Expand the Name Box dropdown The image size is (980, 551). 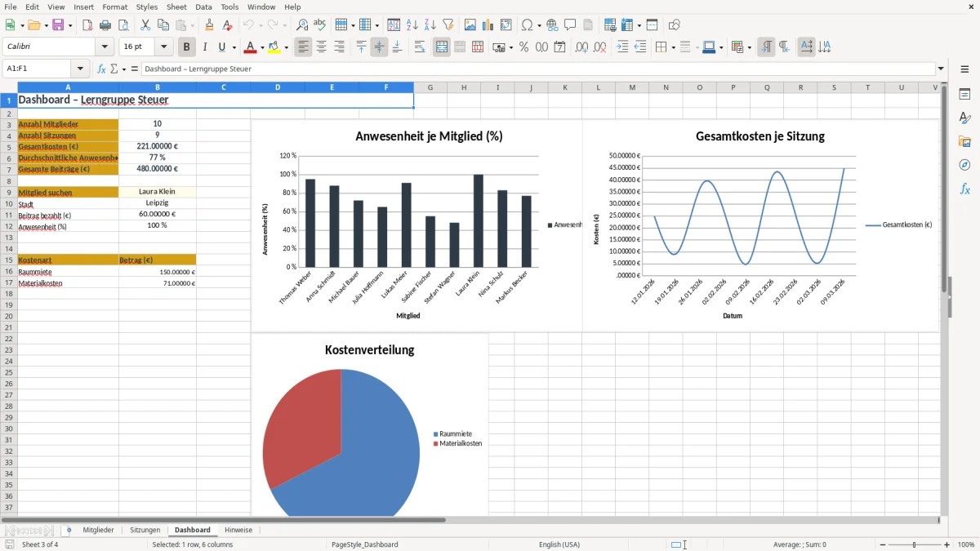(80, 69)
